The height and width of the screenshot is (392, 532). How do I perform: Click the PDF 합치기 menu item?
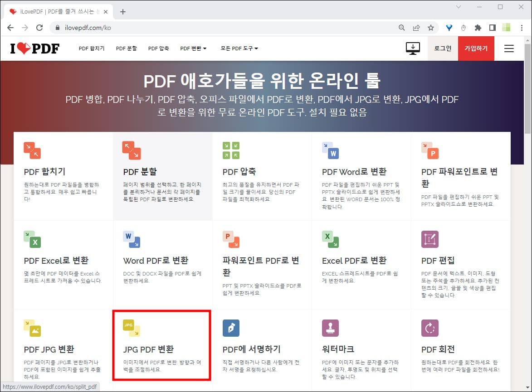(91, 48)
